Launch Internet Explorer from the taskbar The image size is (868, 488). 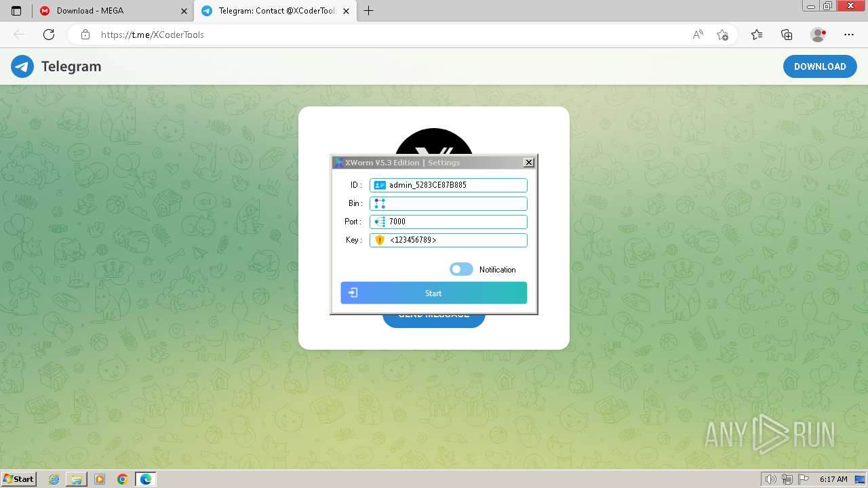coord(54,479)
